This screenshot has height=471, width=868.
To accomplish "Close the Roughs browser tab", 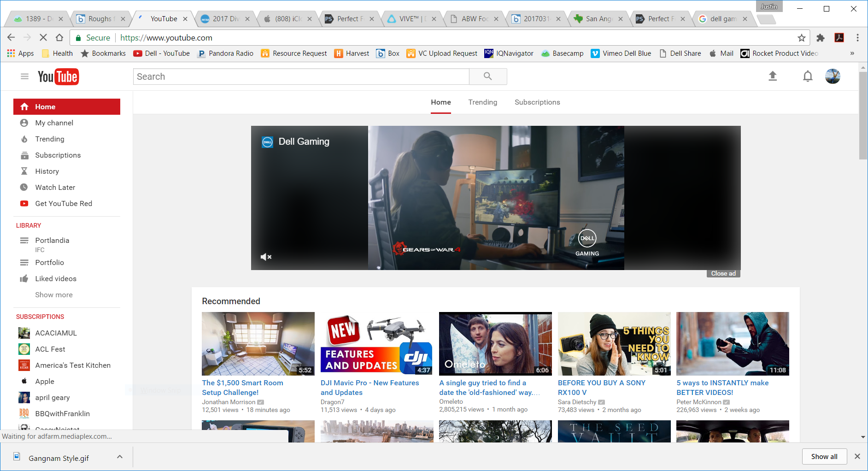I will tap(123, 19).
